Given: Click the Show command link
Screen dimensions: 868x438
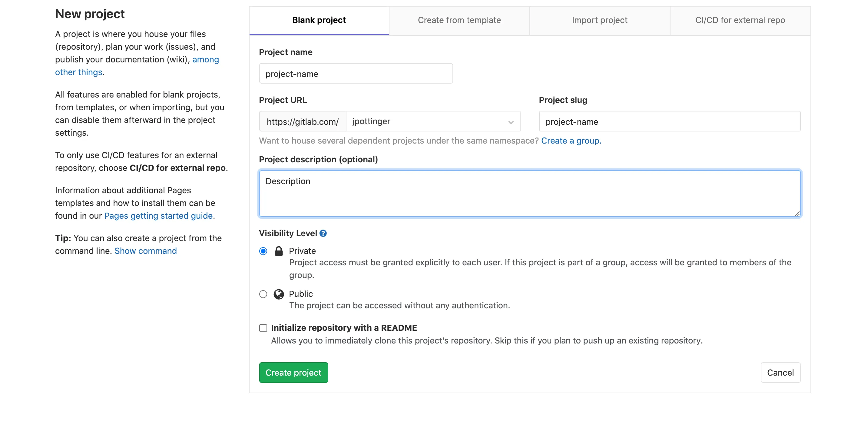Looking at the screenshot, I should (146, 251).
